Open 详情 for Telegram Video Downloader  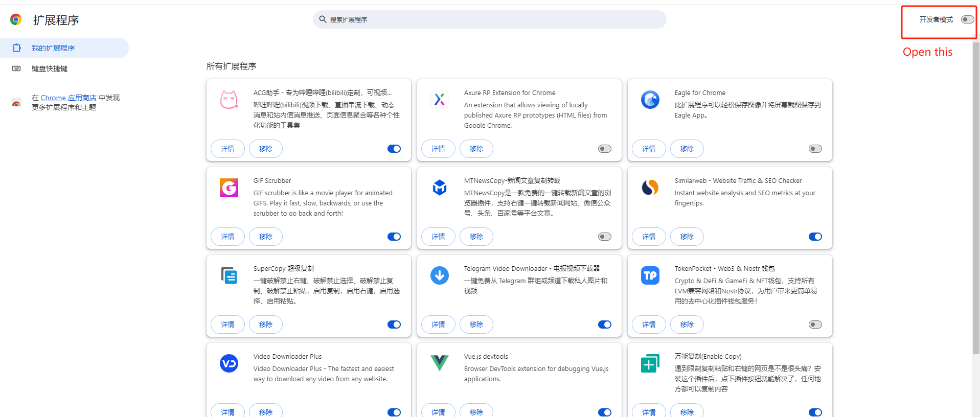[438, 325]
